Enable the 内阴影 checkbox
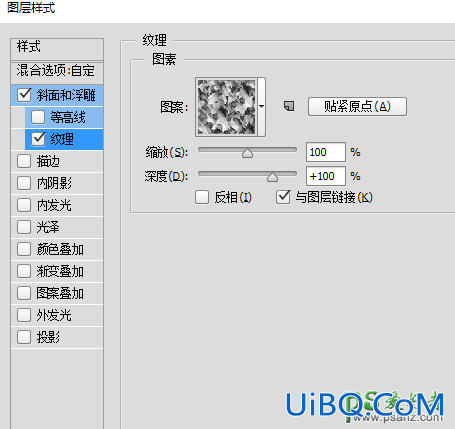This screenshot has height=429, width=455. coord(24,183)
